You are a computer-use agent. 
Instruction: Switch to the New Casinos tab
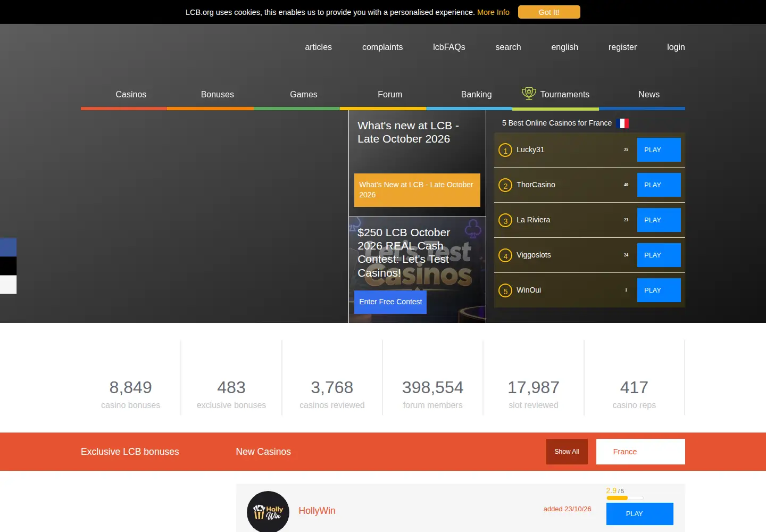point(263,452)
